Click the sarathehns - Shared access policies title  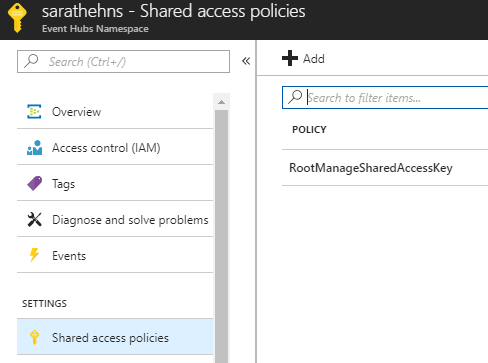click(173, 11)
